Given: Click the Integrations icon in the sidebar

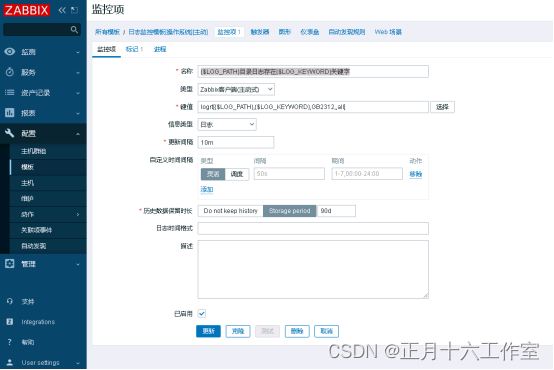Looking at the screenshot, I should pos(10,322).
